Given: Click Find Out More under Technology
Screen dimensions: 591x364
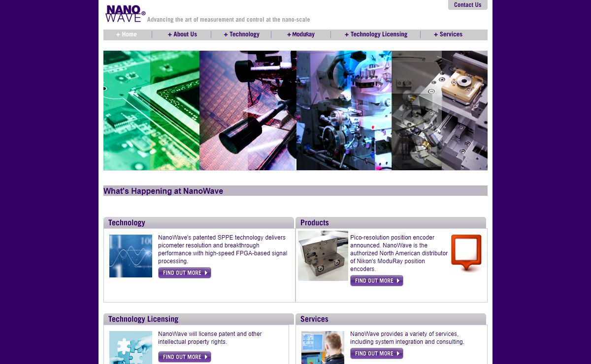Looking at the screenshot, I should (x=185, y=273).
